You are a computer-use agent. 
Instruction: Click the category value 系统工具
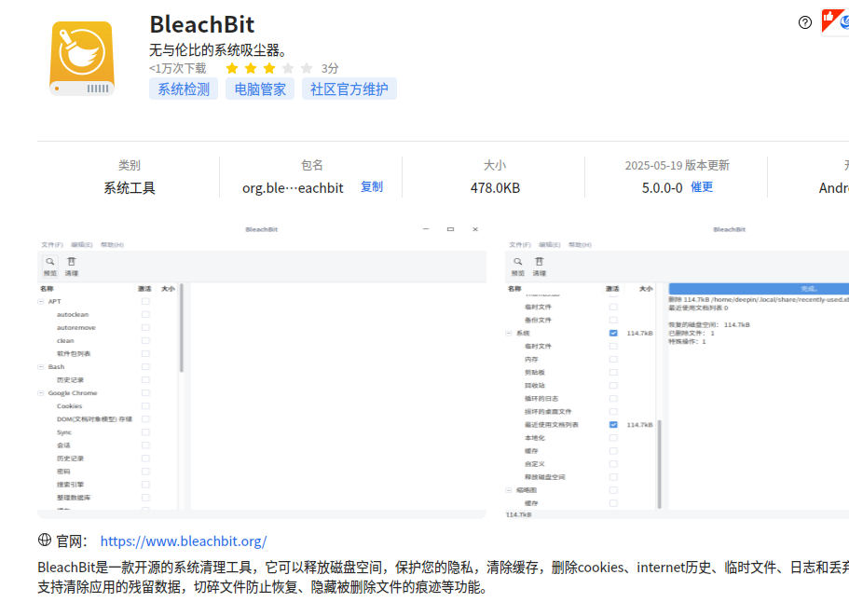click(x=130, y=188)
